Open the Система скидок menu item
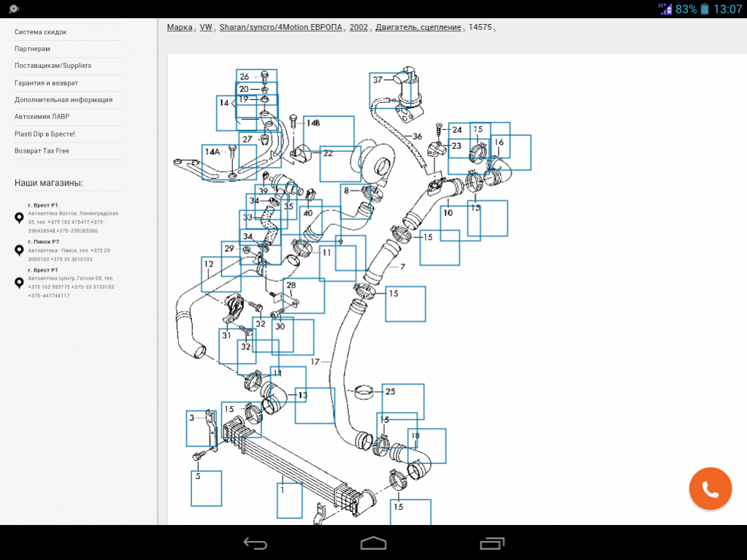Image resolution: width=747 pixels, height=560 pixels. click(x=41, y=32)
